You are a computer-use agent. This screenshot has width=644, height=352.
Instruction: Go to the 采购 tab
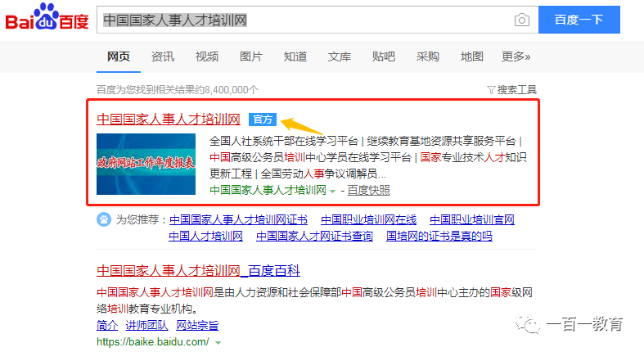(427, 56)
